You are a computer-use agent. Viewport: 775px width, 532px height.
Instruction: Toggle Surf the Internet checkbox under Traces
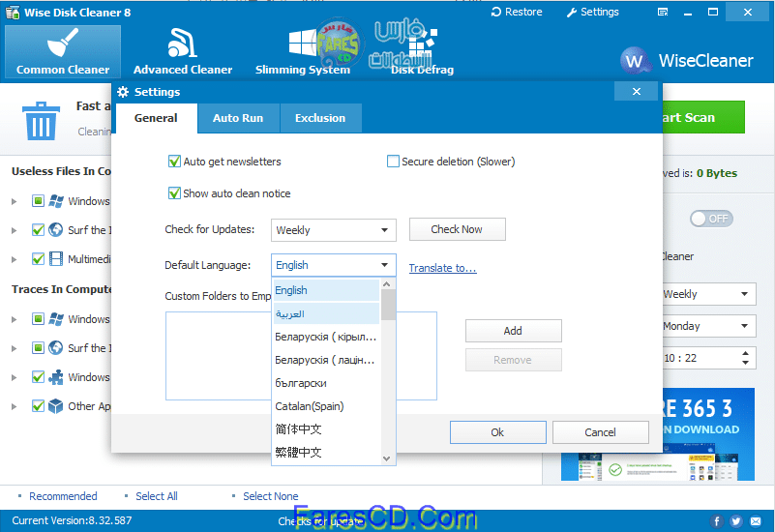coord(38,348)
